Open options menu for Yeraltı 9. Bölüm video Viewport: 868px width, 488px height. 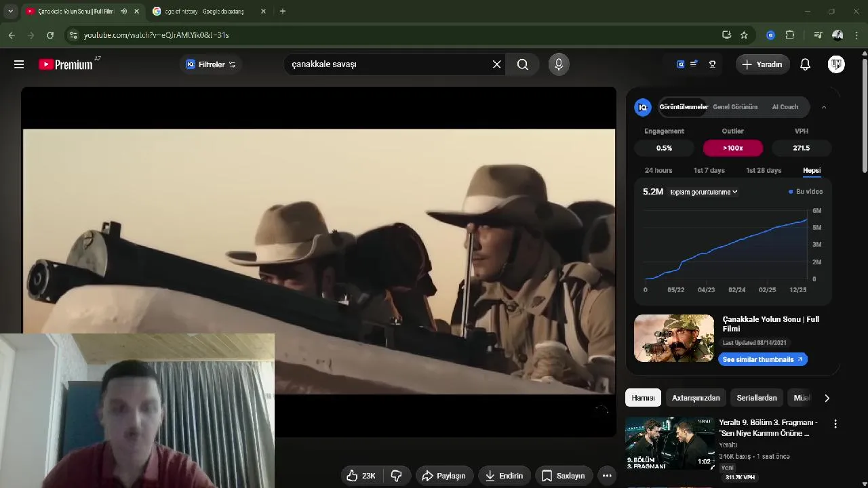[835, 424]
